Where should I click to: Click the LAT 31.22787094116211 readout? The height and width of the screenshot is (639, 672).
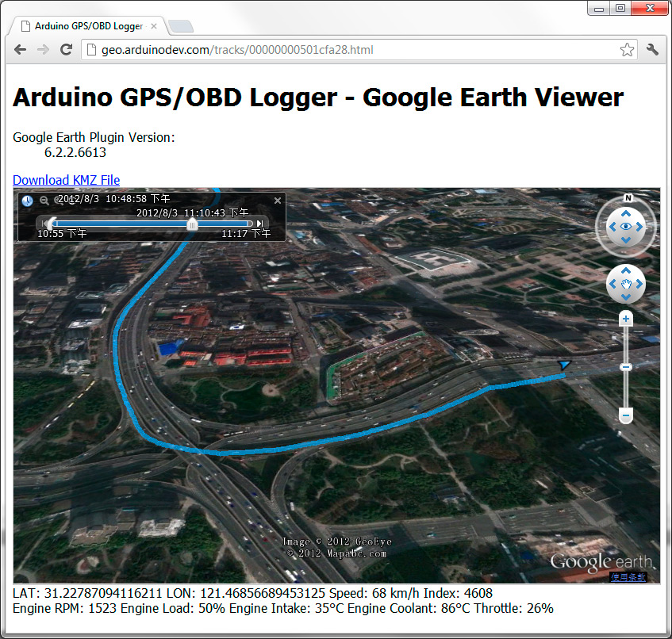coord(87,593)
